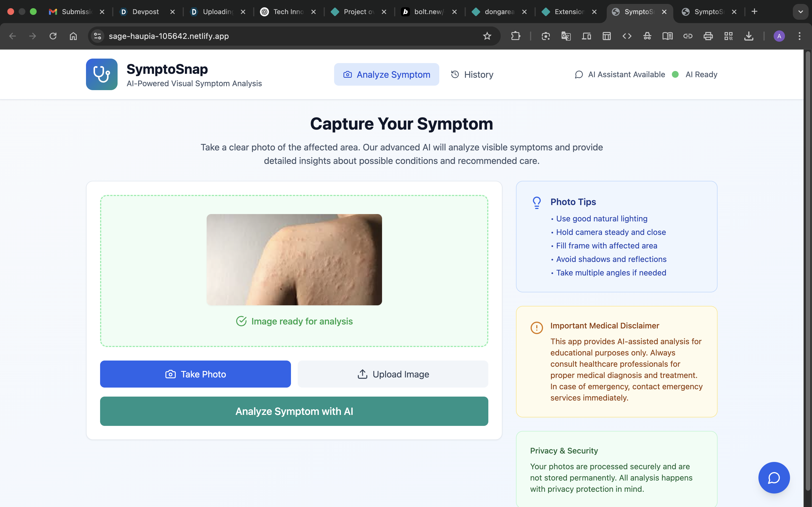Open the floating chat assistant bubble
The width and height of the screenshot is (812, 507).
point(774,477)
